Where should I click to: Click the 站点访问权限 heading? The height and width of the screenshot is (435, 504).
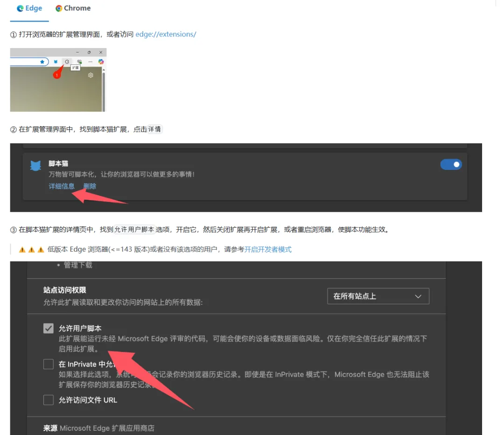coord(64,290)
